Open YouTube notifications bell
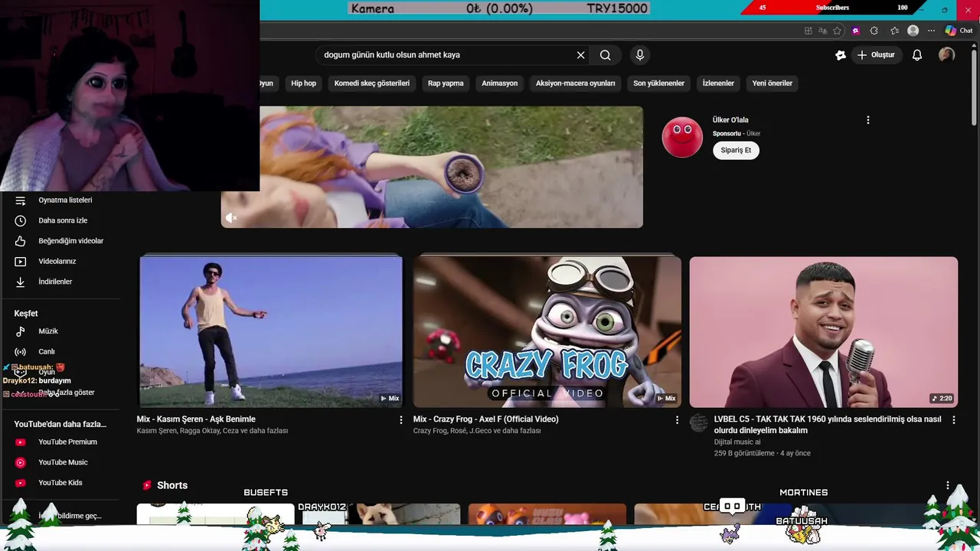Viewport: 980px width, 551px height. pyautogui.click(x=917, y=55)
